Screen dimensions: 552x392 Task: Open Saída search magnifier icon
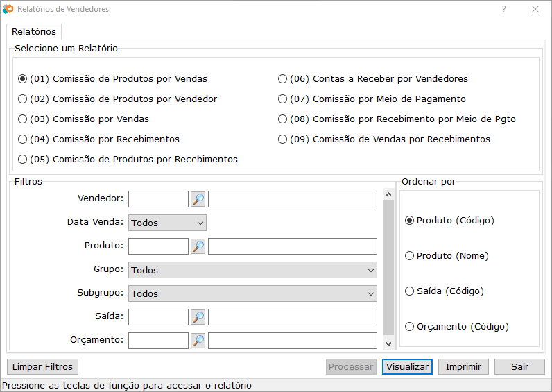(x=198, y=317)
